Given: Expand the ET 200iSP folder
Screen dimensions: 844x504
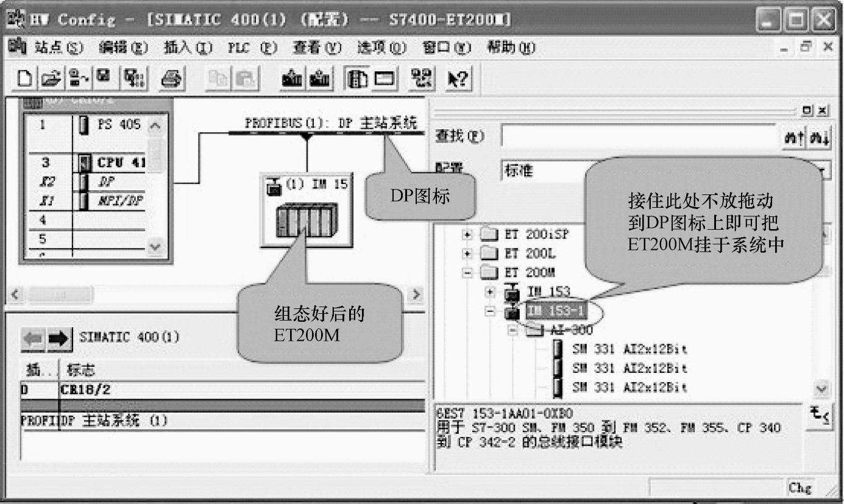Looking at the screenshot, I should pyautogui.click(x=467, y=235).
